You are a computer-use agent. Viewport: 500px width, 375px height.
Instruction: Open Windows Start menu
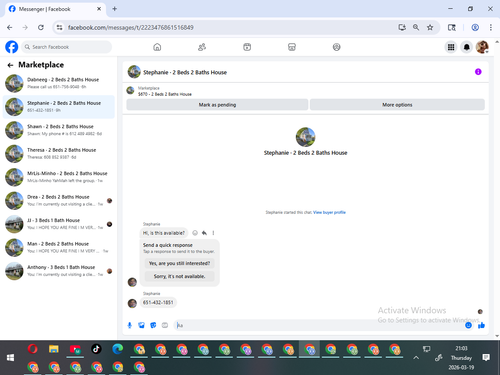(10, 358)
